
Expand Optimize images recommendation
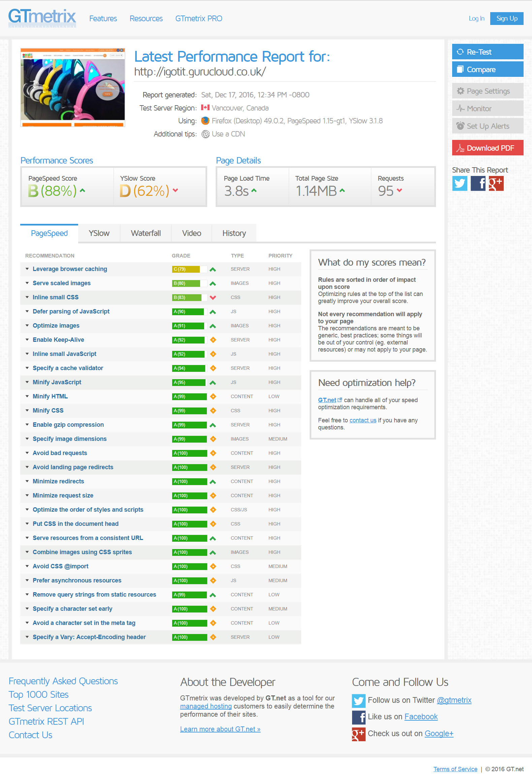tap(161, 326)
